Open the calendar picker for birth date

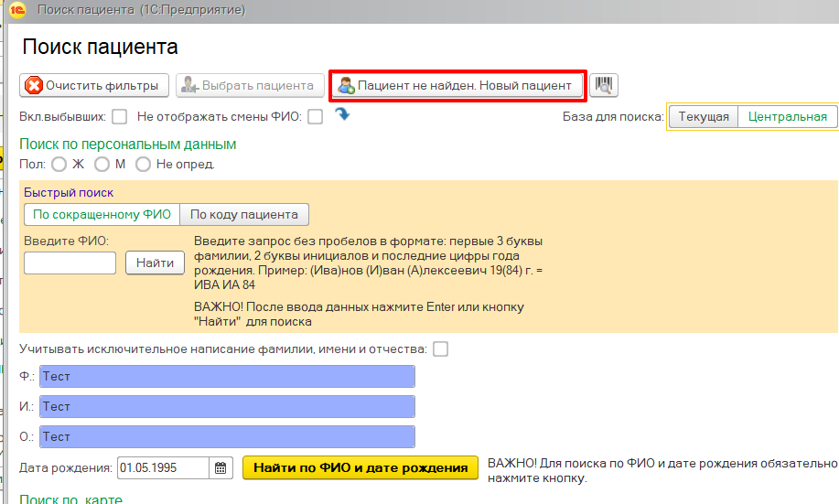click(221, 467)
